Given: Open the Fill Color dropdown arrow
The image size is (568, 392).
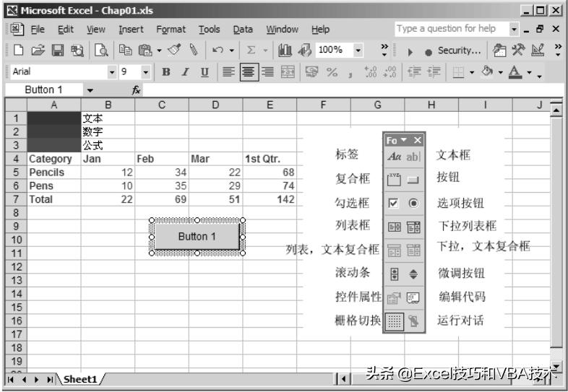Looking at the screenshot, I should (501, 72).
